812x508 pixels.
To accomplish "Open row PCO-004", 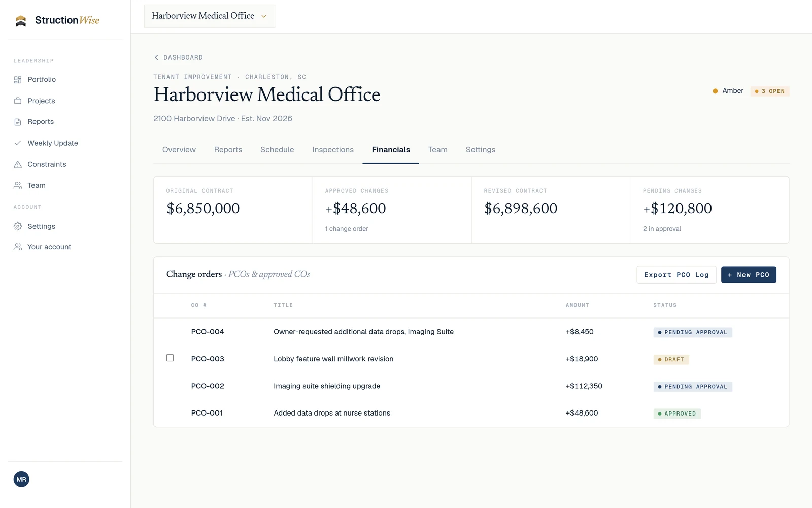I will [471, 332].
